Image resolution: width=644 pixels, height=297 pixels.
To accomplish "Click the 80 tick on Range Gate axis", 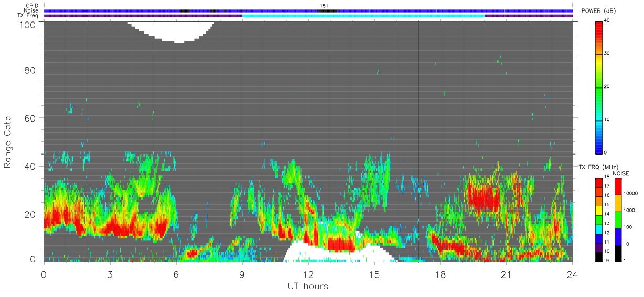I will coord(29,70).
